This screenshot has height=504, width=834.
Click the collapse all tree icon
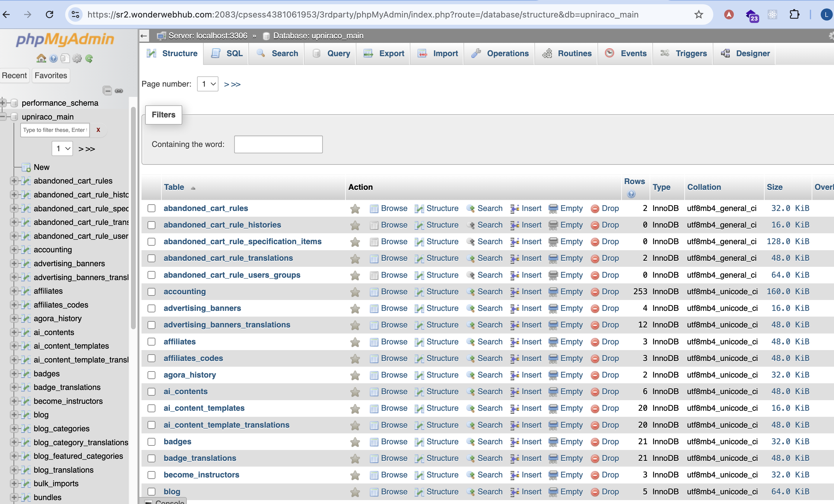click(x=107, y=91)
